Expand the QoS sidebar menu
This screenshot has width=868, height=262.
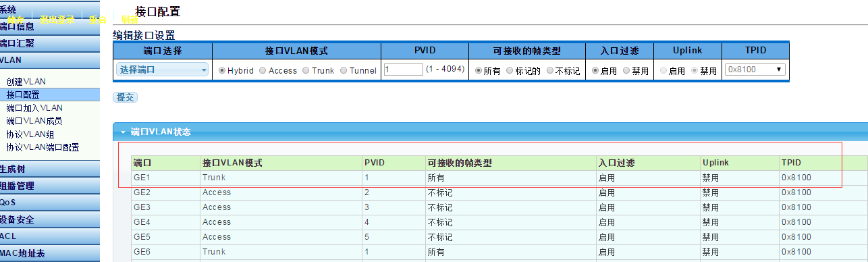pyautogui.click(x=50, y=203)
